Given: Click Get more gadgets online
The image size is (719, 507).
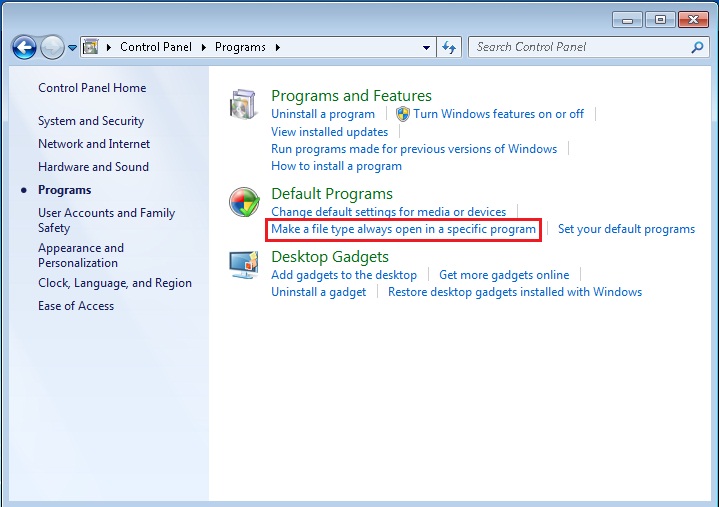Looking at the screenshot, I should [x=504, y=275].
